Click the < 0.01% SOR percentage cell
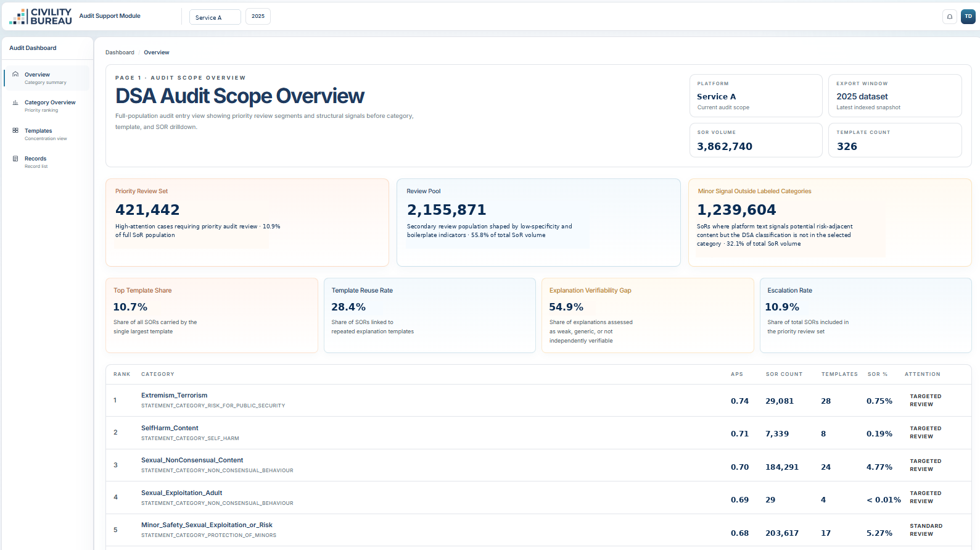The width and height of the screenshot is (980, 550). coord(884,500)
